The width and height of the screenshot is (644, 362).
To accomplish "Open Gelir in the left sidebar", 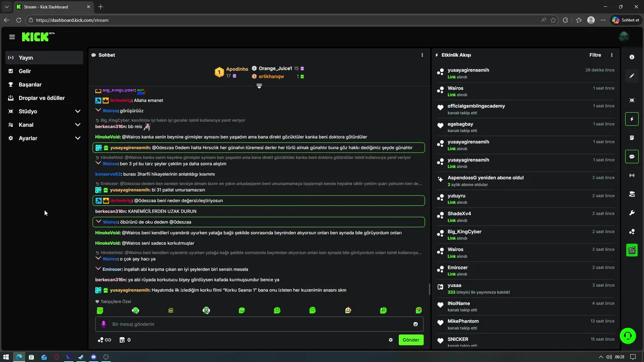I will click(x=44, y=71).
